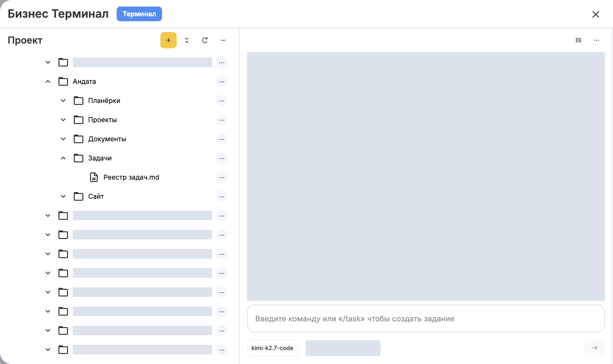
Task: Select the Проекты folder name
Action: pos(102,120)
